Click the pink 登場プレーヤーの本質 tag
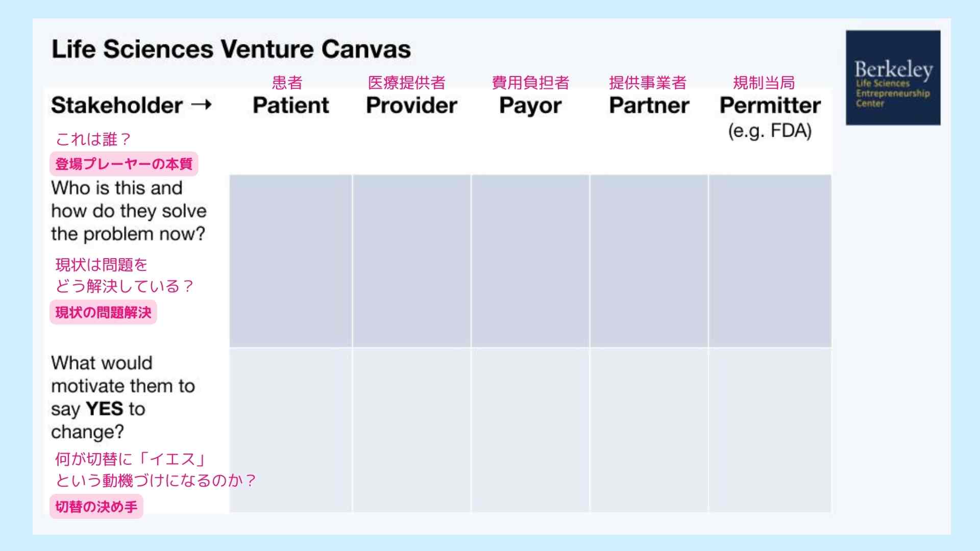Screen dimensions: 980x551 [124, 164]
